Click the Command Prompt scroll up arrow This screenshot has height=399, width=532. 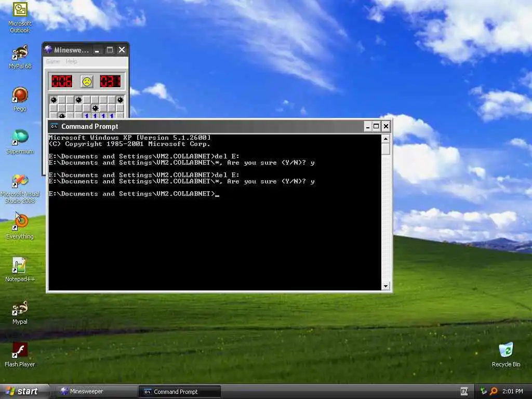tap(385, 139)
